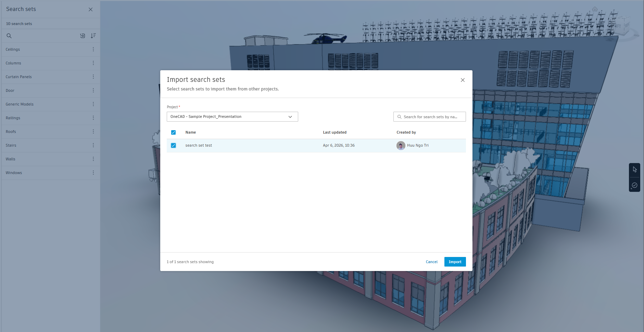
Task: Click the Home view icon above view cube
Action: pyautogui.click(x=595, y=9)
